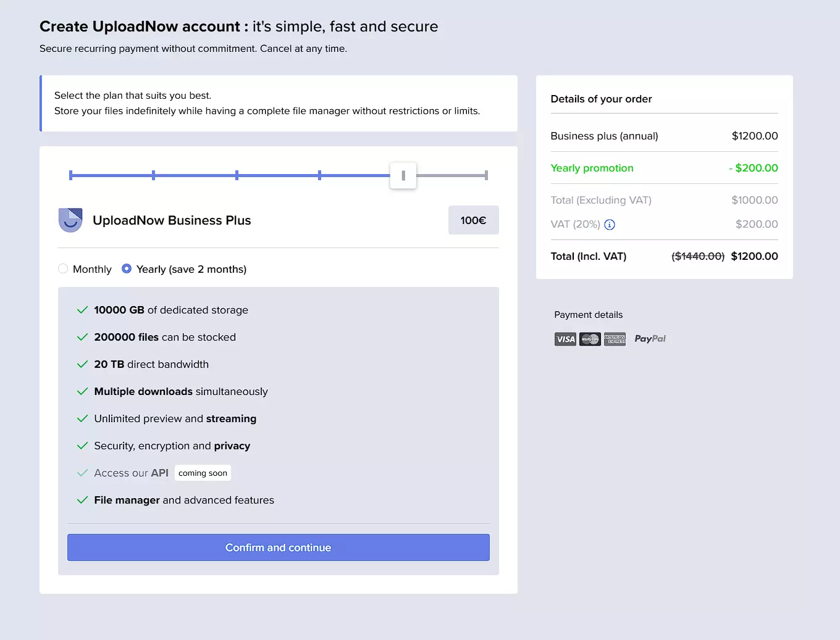Click the last tick of plan slider
840x640 pixels.
tap(486, 175)
